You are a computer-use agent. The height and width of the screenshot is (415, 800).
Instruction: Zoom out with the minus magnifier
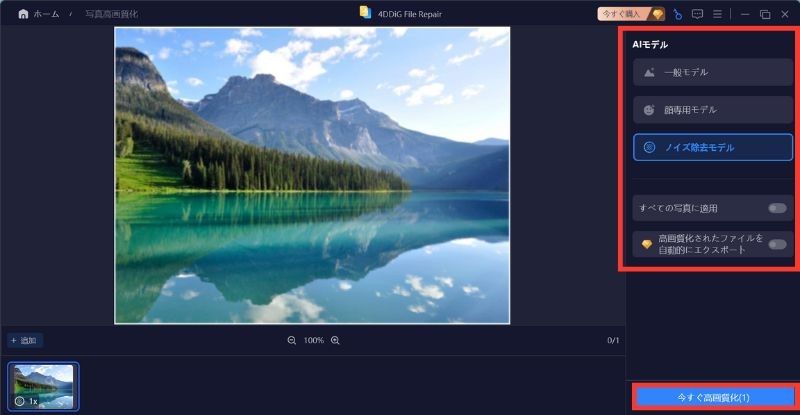pyautogui.click(x=292, y=340)
